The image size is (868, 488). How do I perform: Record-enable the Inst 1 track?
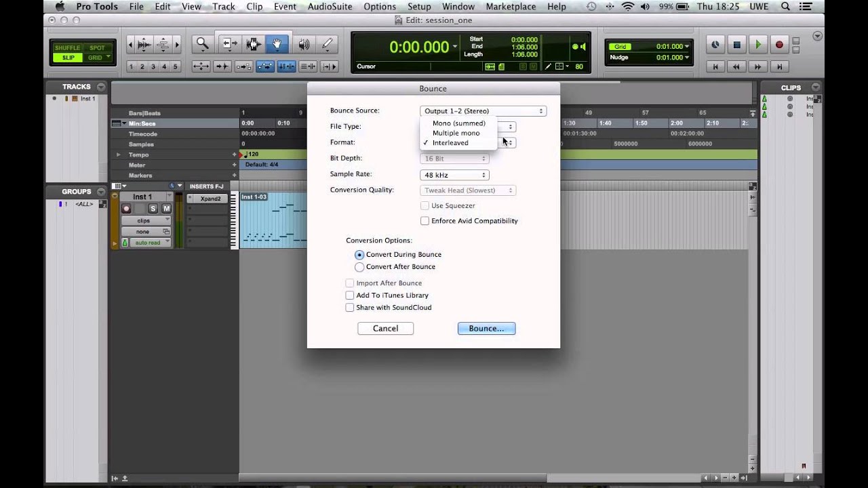(x=126, y=209)
